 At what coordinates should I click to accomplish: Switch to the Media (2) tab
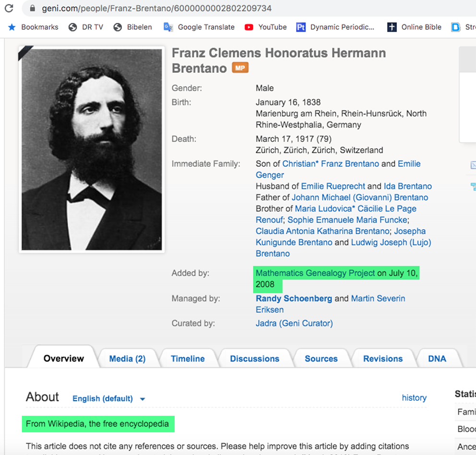pyautogui.click(x=127, y=359)
